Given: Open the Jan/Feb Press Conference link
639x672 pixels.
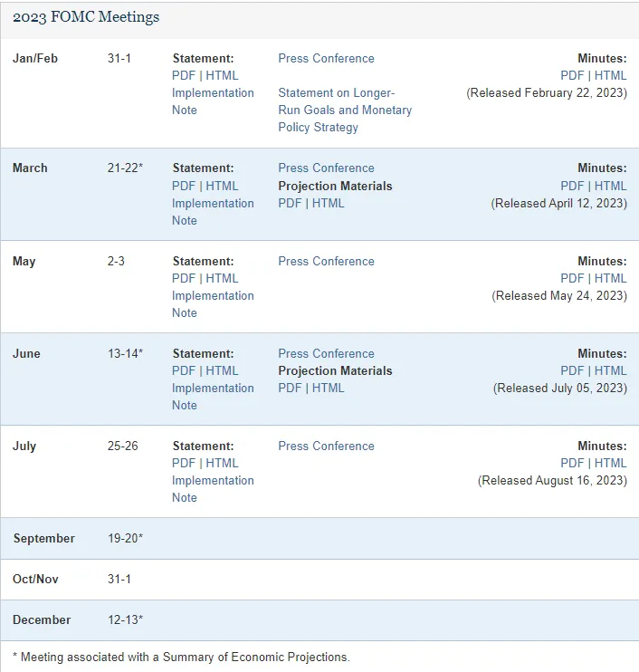Looking at the screenshot, I should click(327, 58).
